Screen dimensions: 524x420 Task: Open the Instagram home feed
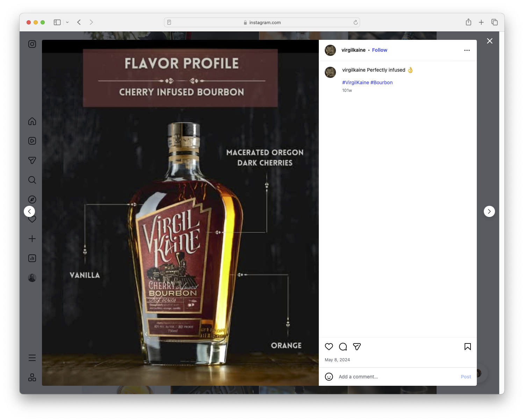point(32,121)
